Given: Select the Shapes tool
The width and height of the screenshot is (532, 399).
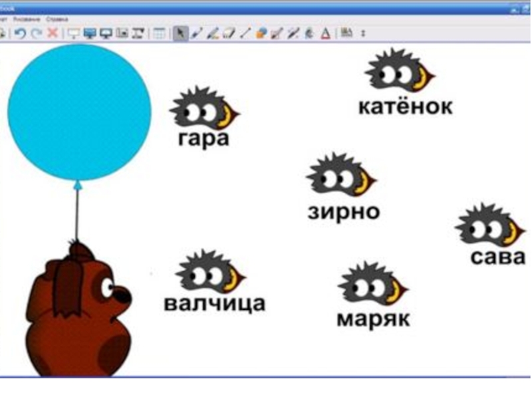Looking at the screenshot, I should pyautogui.click(x=261, y=33).
